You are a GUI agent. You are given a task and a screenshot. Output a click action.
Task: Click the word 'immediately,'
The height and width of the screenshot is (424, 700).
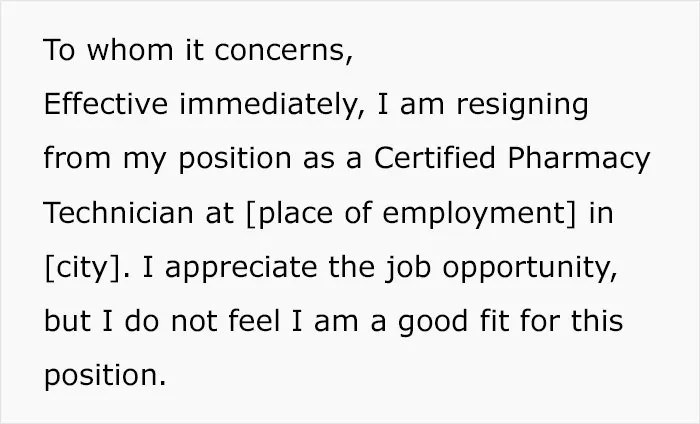pyautogui.click(x=272, y=104)
